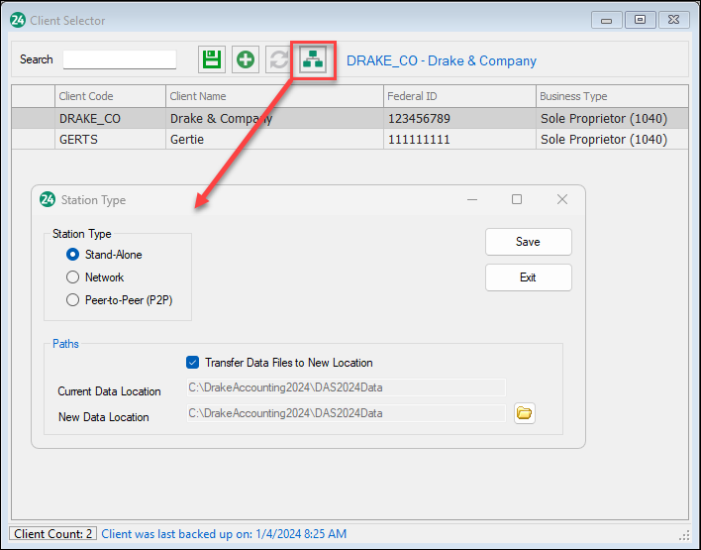Close the Station Type dialog
Image resolution: width=701 pixels, height=550 pixels.
[x=562, y=200]
